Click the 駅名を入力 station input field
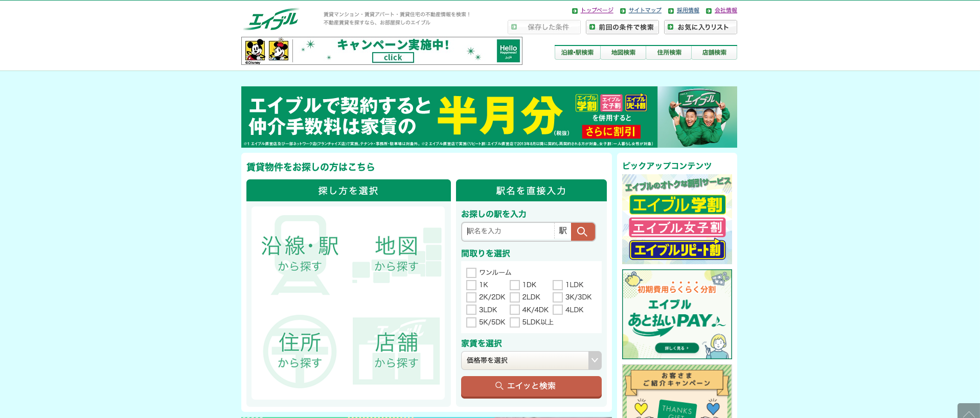This screenshot has width=980, height=418. pyautogui.click(x=508, y=231)
